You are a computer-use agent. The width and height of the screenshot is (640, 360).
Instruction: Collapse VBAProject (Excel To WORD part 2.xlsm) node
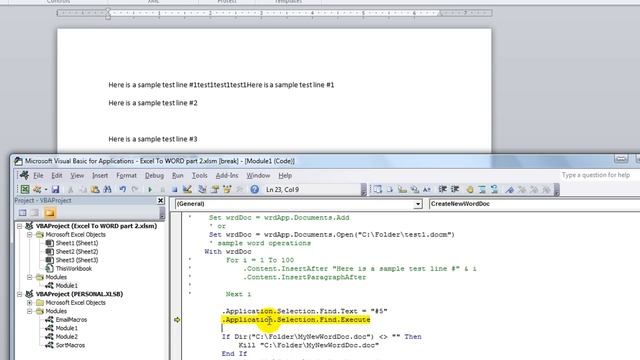click(19, 226)
